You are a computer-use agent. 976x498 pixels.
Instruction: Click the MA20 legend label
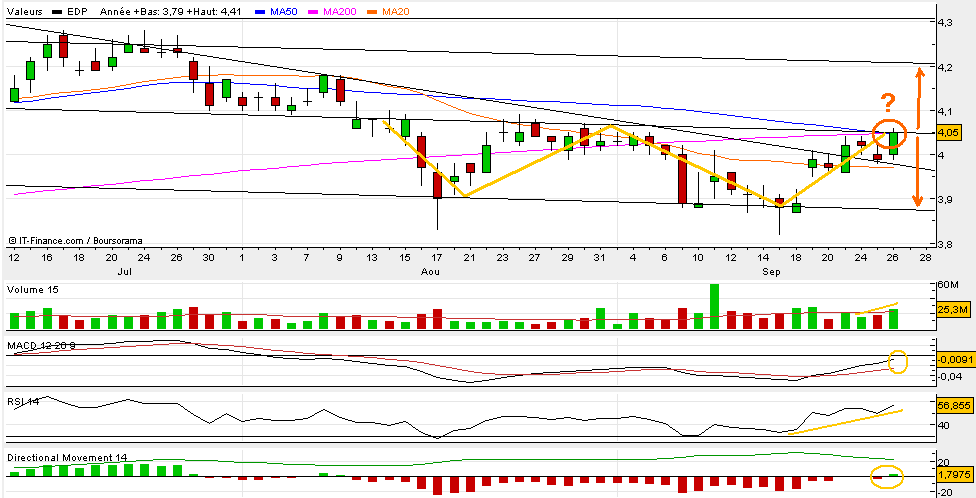coord(396,12)
